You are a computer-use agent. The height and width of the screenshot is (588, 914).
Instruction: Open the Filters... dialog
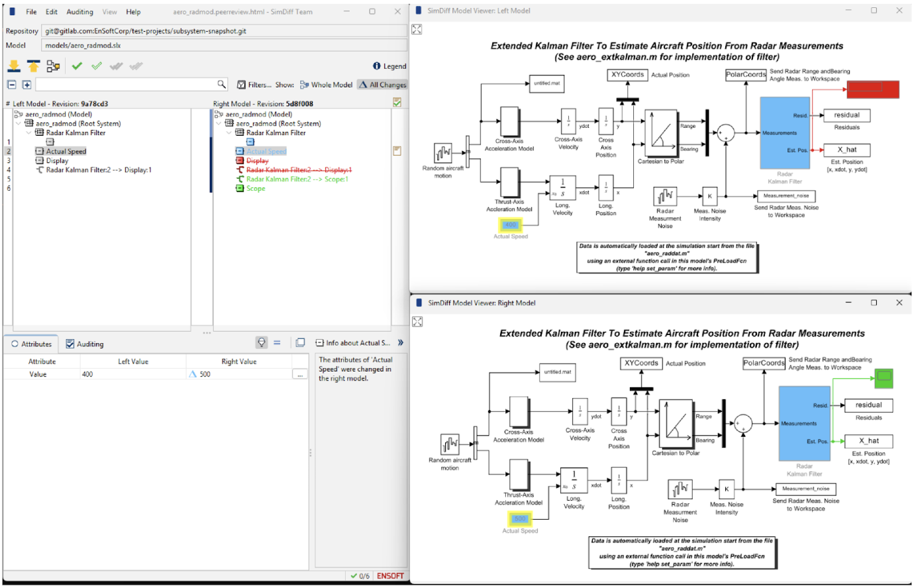[x=254, y=85]
